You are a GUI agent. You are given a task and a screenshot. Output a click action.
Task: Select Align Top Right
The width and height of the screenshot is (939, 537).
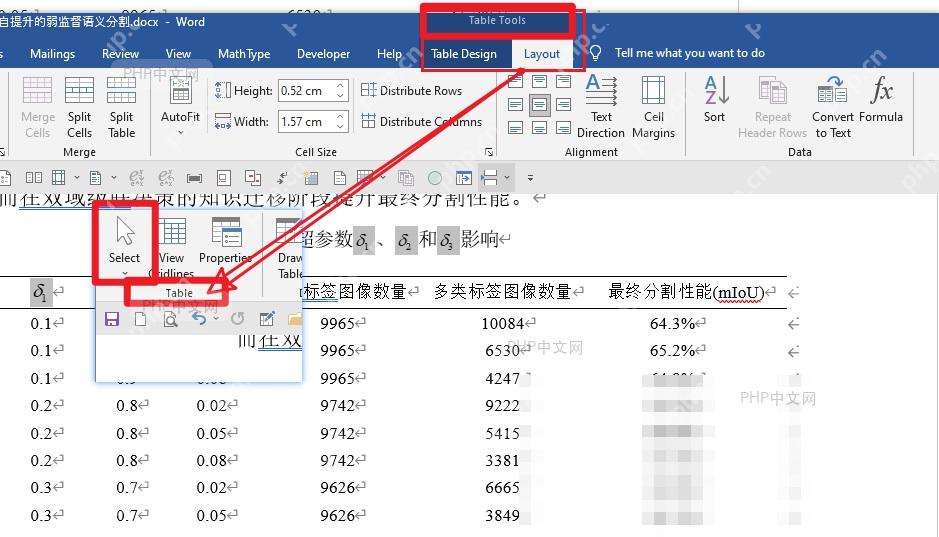(563, 82)
